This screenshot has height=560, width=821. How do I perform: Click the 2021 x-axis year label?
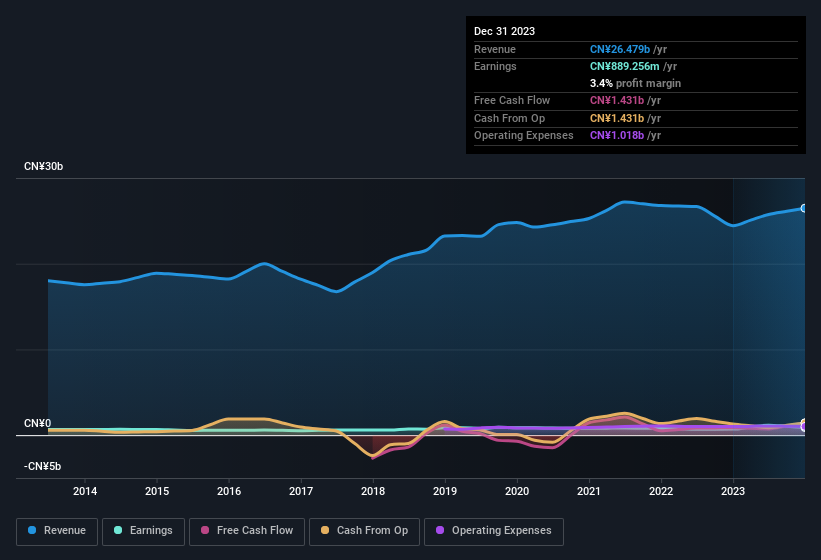589,491
